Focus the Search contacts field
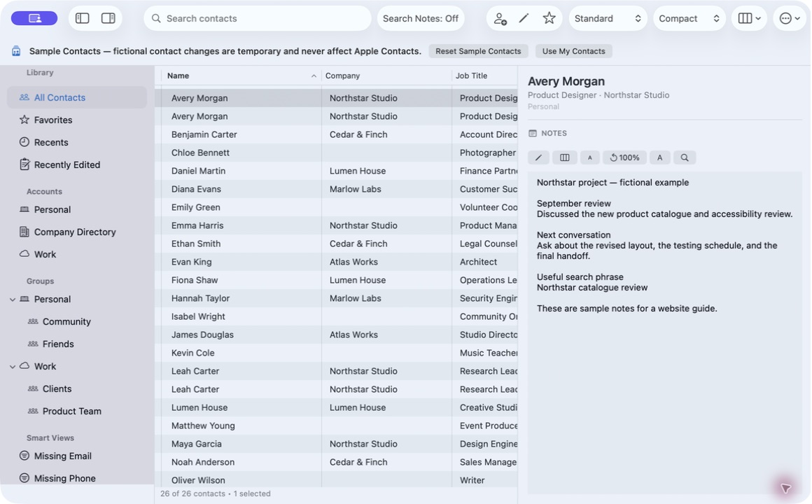The height and width of the screenshot is (504, 812). click(258, 18)
